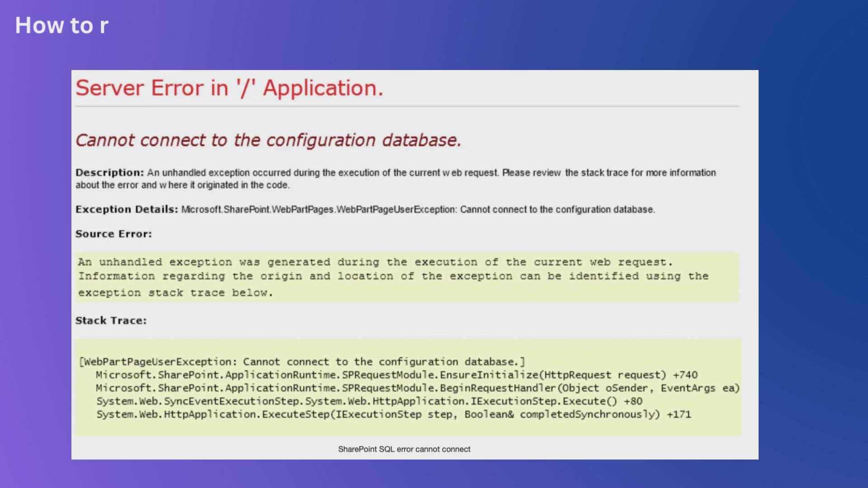Click the 'Information regarding the origin and location' line
This screenshot has width=868, height=488.
(393, 276)
